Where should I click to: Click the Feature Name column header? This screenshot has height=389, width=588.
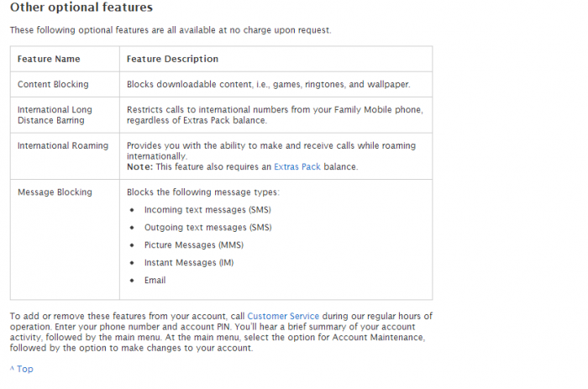click(x=49, y=59)
